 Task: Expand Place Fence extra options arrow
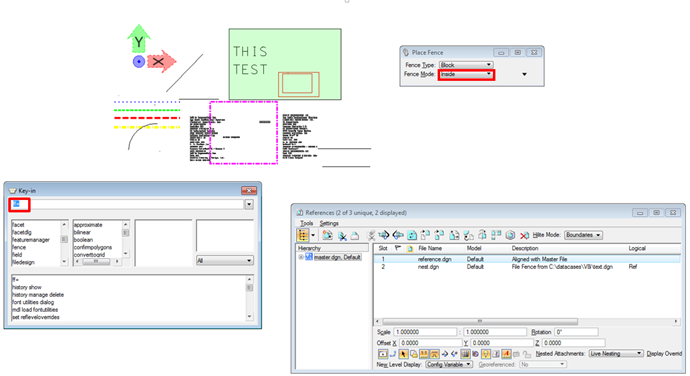coord(524,74)
